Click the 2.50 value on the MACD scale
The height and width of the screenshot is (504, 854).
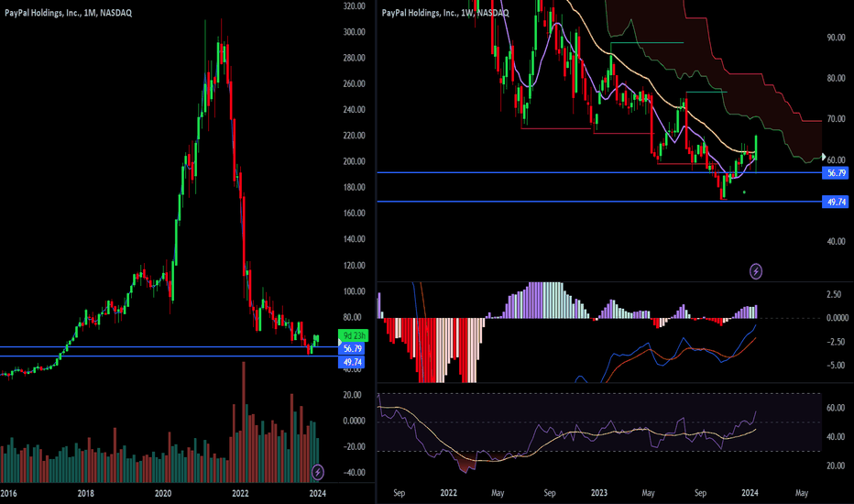tap(834, 294)
